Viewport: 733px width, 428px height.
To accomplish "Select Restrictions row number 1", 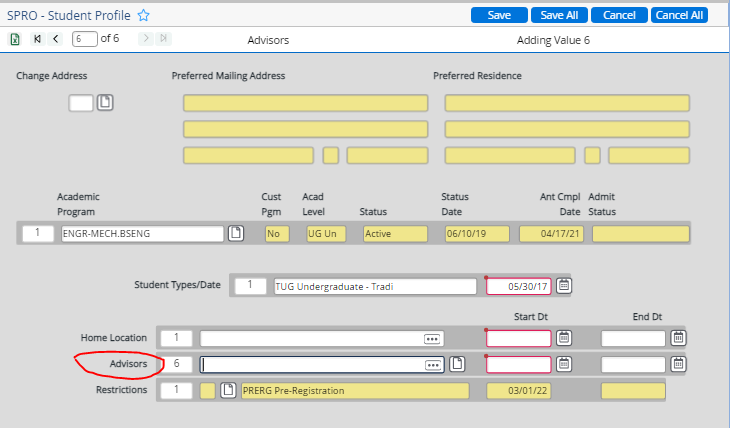I will (x=177, y=391).
